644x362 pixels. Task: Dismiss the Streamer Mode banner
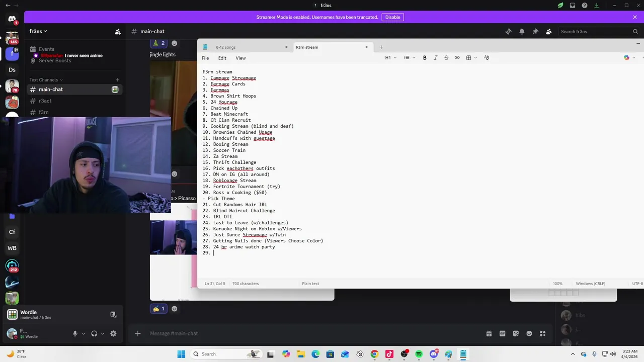click(635, 17)
